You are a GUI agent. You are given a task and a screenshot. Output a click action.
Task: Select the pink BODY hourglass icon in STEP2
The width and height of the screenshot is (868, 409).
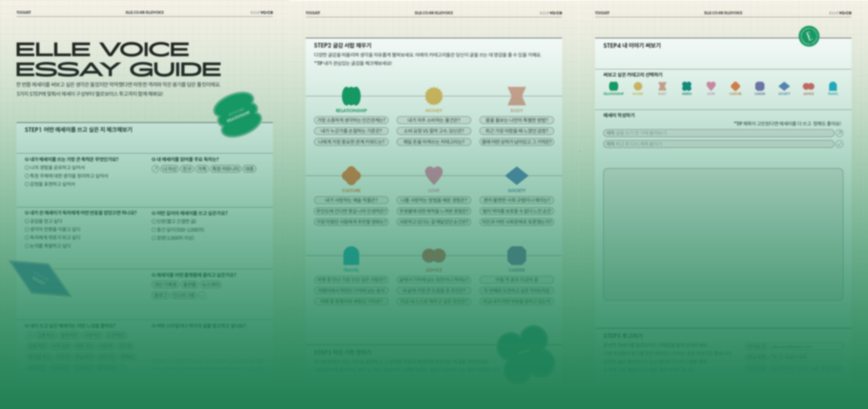click(x=517, y=96)
